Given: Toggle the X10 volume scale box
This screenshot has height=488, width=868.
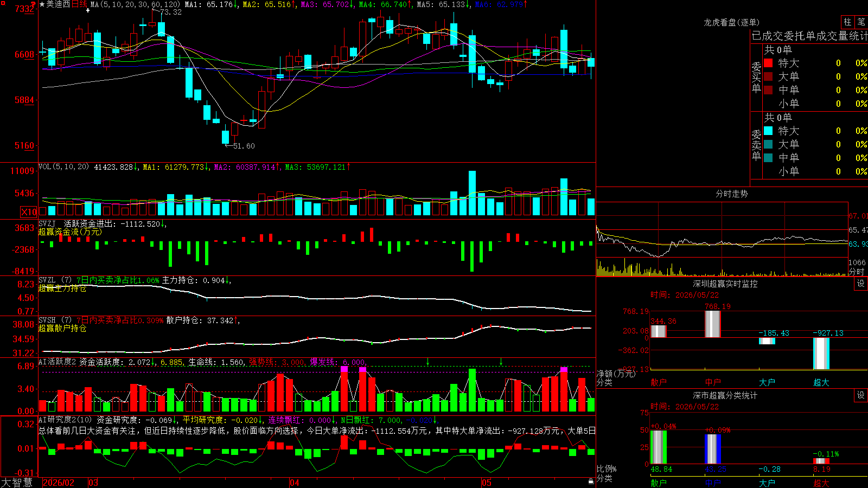Looking at the screenshot, I should [29, 212].
